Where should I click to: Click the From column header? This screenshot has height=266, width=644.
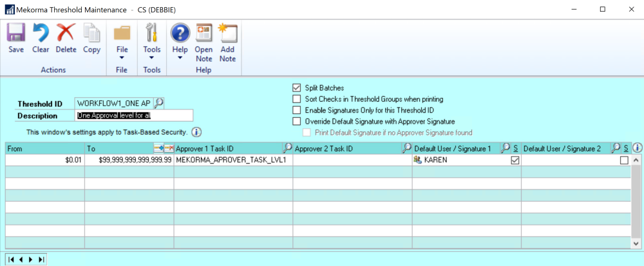pyautogui.click(x=45, y=148)
